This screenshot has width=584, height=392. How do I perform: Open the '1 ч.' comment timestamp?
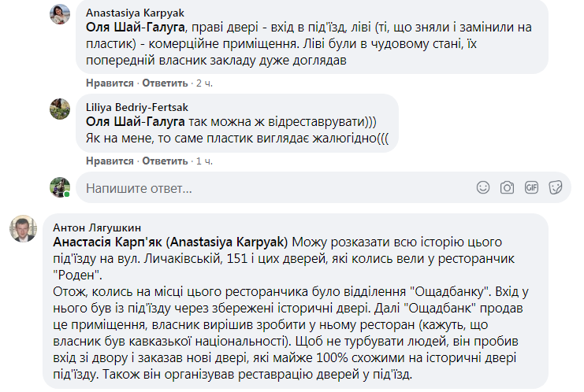(x=204, y=161)
